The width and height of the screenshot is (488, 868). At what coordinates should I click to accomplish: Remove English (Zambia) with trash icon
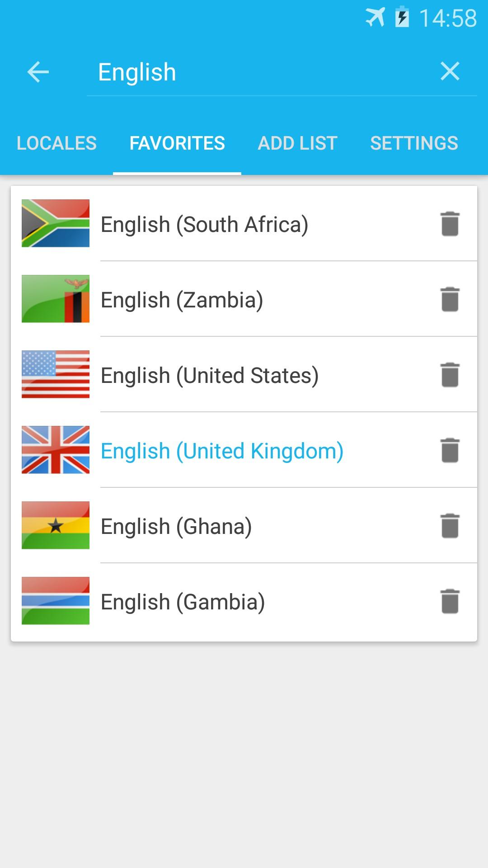[450, 299]
